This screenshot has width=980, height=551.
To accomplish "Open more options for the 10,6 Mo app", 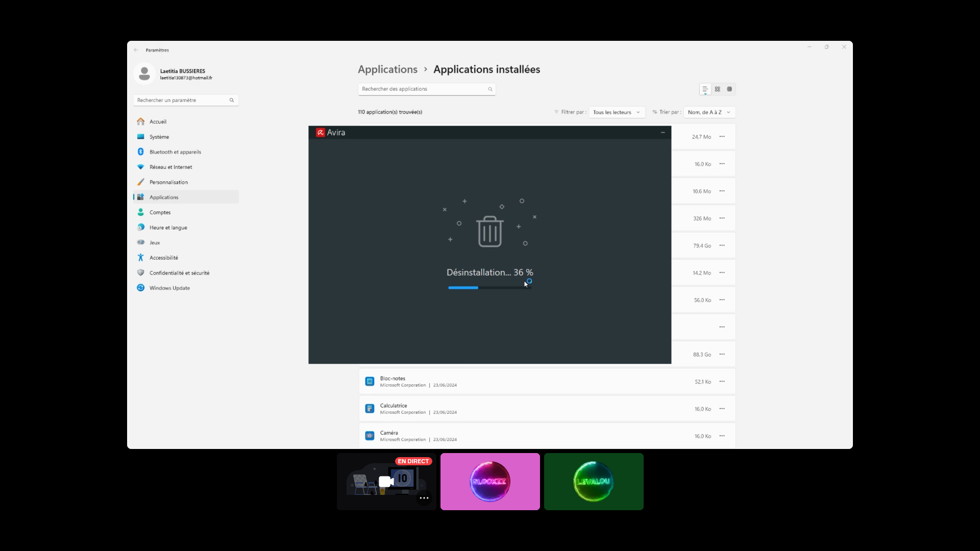I will click(722, 191).
